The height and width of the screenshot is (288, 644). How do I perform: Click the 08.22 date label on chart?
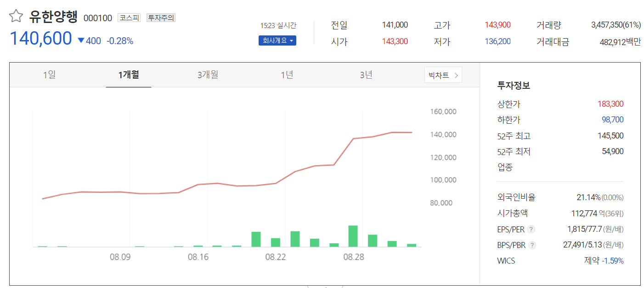pyautogui.click(x=276, y=257)
